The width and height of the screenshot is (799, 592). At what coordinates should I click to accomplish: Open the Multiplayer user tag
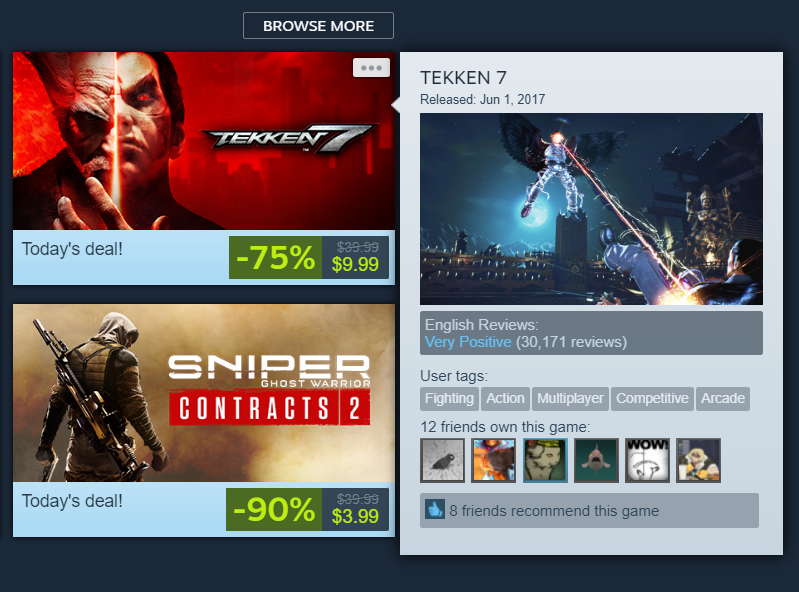click(x=570, y=398)
